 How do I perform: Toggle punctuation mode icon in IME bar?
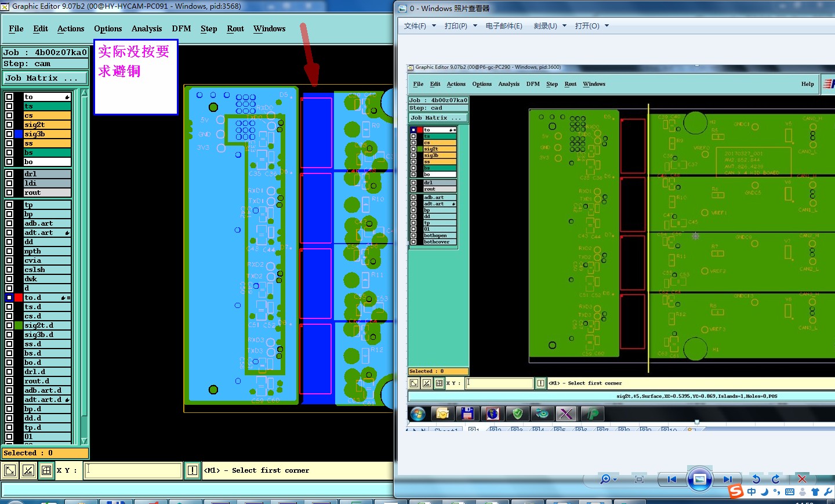pyautogui.click(x=777, y=492)
